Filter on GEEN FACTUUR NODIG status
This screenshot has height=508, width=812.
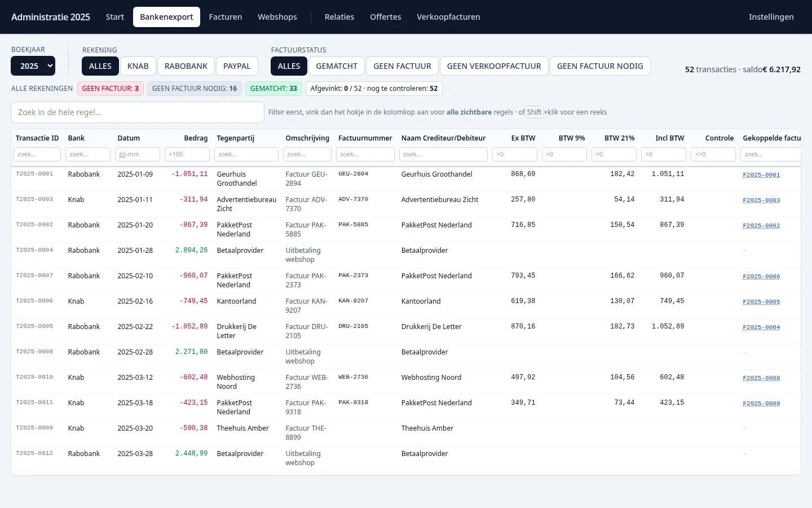[600, 66]
